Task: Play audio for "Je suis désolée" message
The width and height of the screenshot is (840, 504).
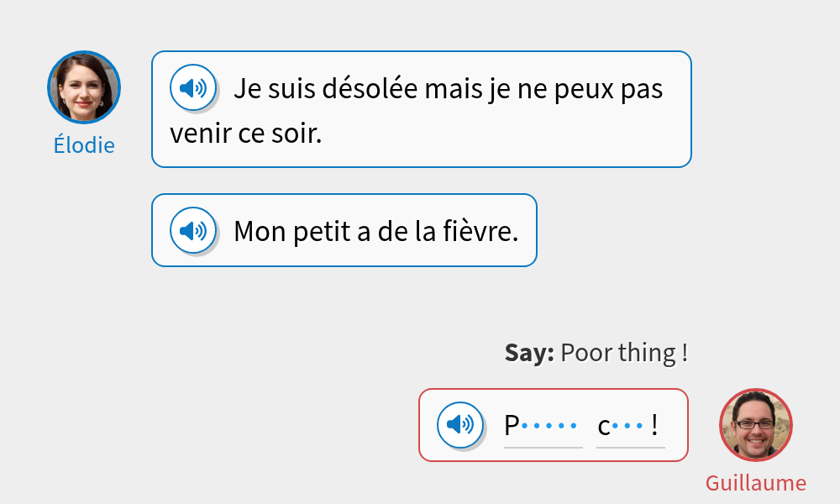Action: [x=193, y=87]
